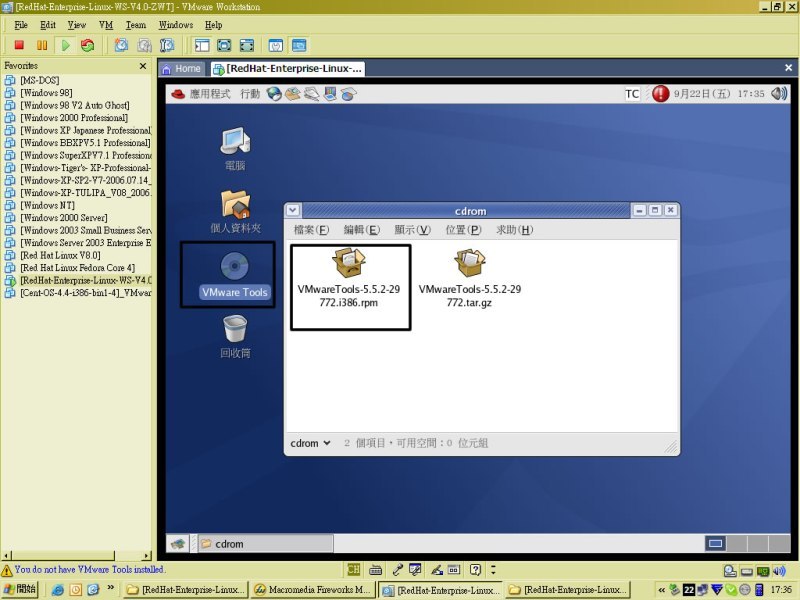Power on the VM with green play
This screenshot has height=600, width=800.
coord(65,45)
